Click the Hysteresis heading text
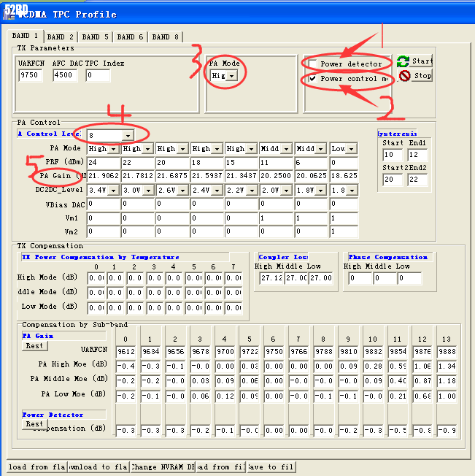The height and width of the screenshot is (476, 475). [x=397, y=134]
